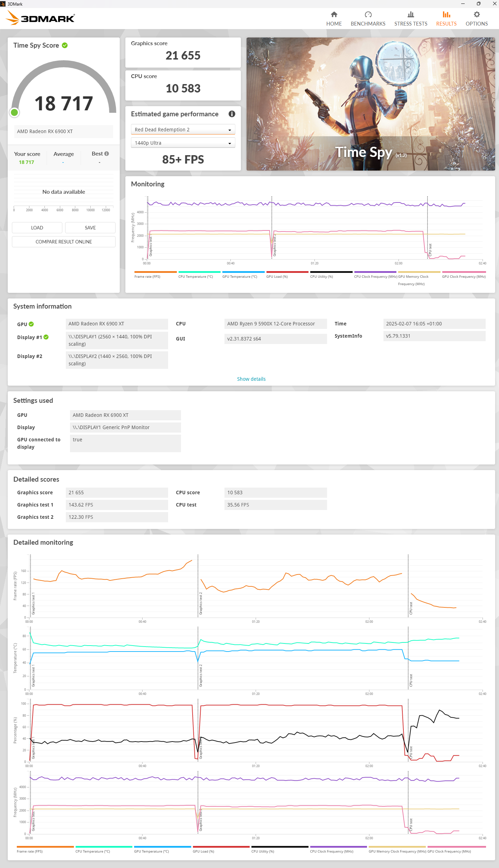499x868 pixels.
Task: Switch to the STRESS TESTS tab label
Action: [411, 24]
